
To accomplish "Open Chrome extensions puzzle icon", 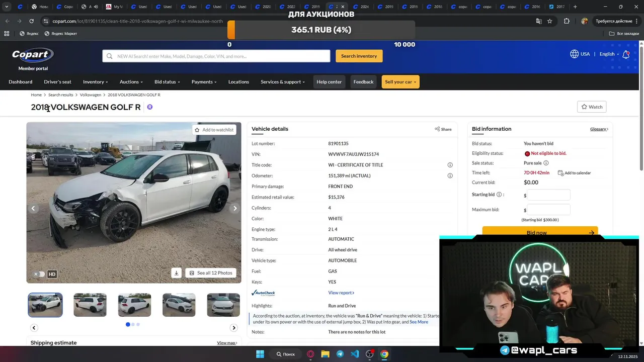I will [x=567, y=21].
